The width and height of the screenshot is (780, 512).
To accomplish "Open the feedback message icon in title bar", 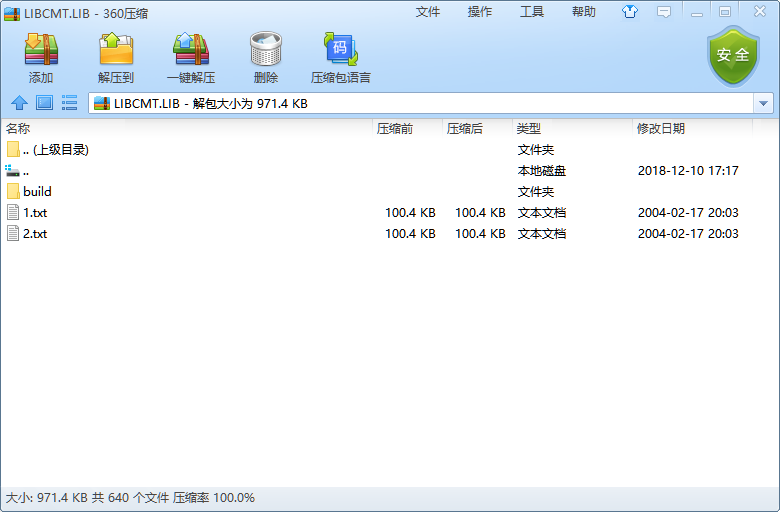I will click(664, 11).
